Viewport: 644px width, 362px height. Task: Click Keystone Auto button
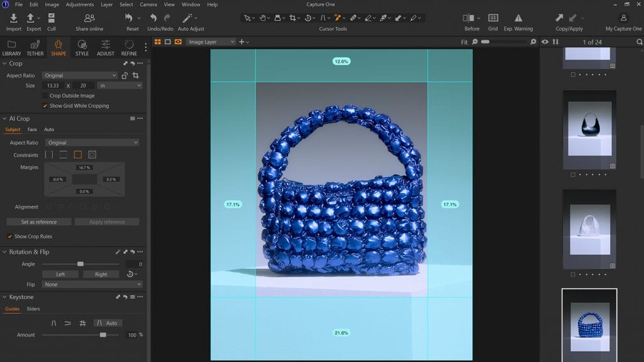[x=107, y=324]
